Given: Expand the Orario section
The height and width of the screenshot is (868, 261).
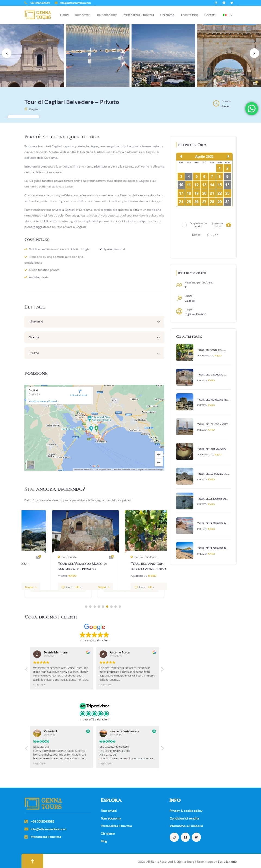Looking at the screenshot, I should [94, 337].
